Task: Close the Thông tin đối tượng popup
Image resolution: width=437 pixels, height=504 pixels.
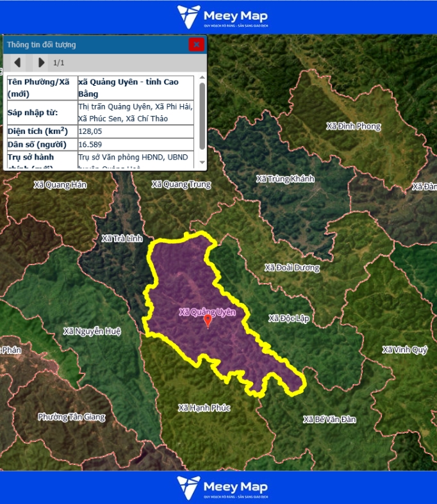Action: point(196,44)
